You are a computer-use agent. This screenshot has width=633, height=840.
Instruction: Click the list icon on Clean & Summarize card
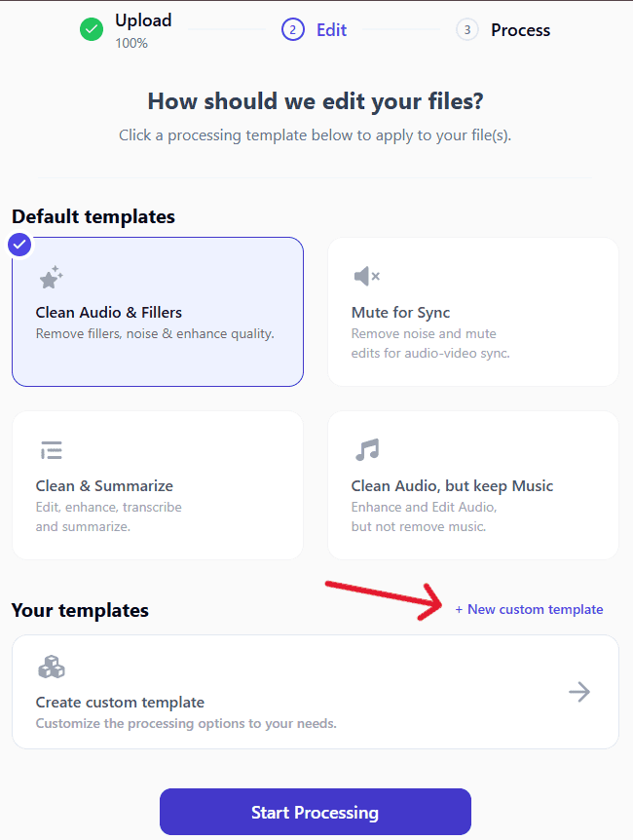click(x=52, y=450)
